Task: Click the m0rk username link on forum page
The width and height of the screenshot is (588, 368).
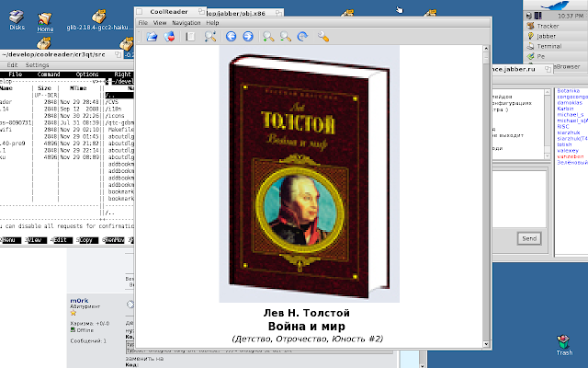Action: click(x=79, y=301)
